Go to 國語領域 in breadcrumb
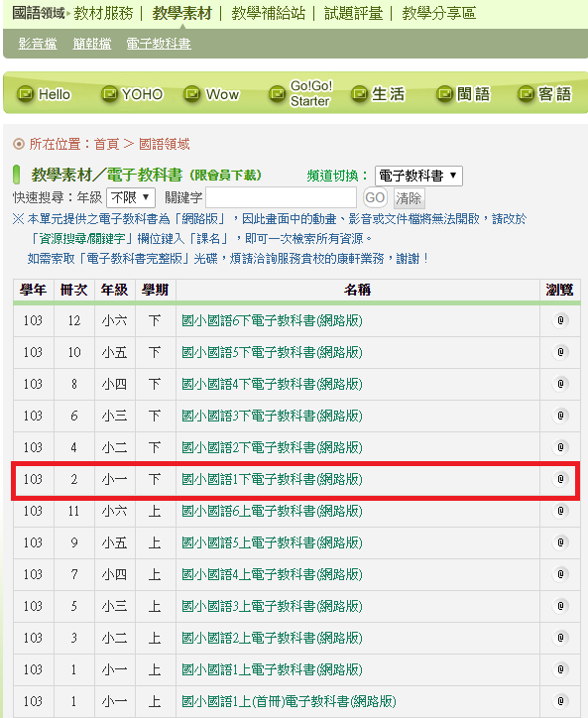 164,144
